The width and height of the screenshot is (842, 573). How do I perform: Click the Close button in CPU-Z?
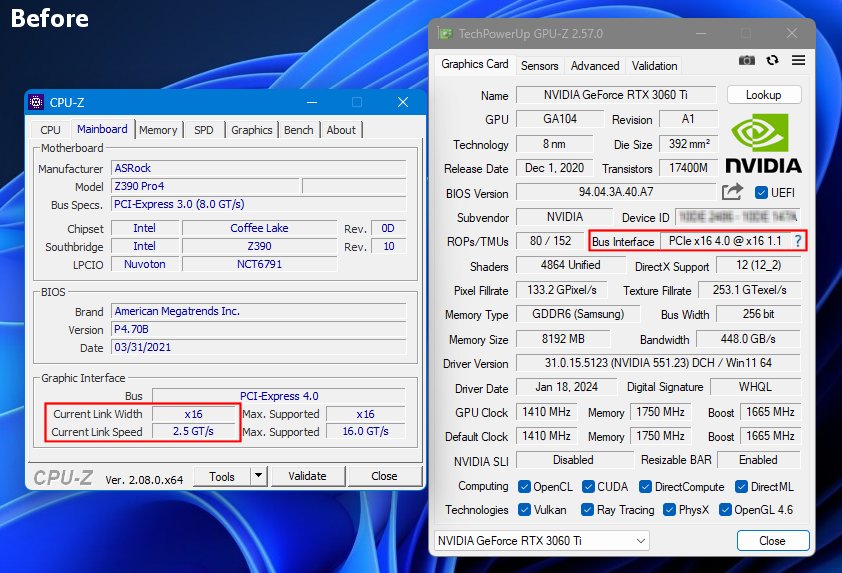point(384,476)
